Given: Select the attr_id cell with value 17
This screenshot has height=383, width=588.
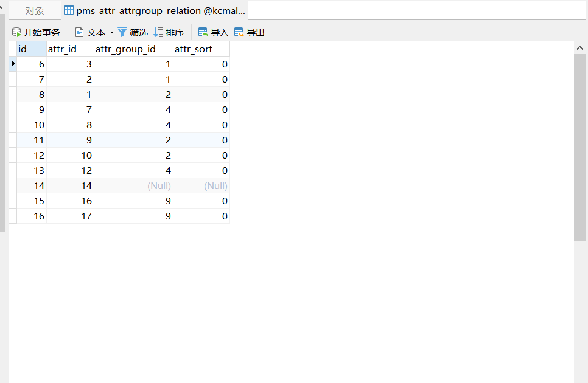Looking at the screenshot, I should click(x=70, y=216).
